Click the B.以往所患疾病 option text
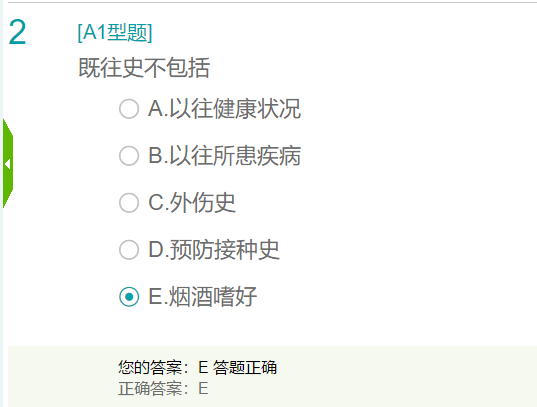This screenshot has width=537, height=407. click(224, 156)
